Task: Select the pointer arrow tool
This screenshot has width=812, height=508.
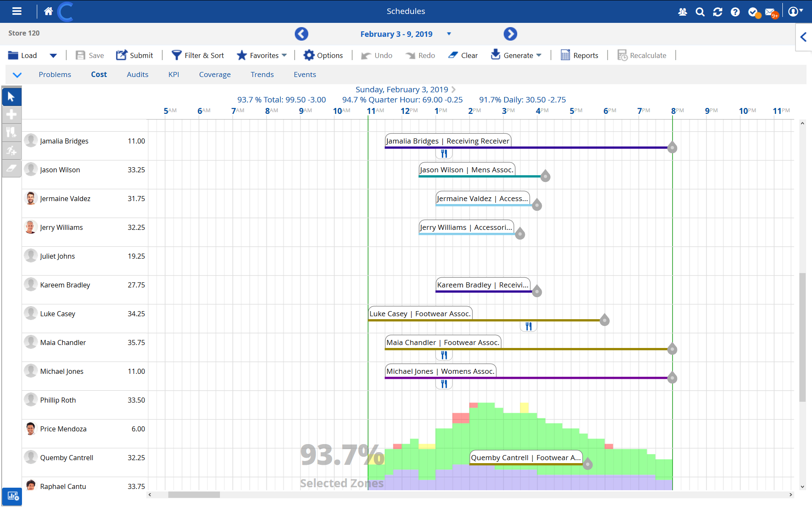Action: (11, 97)
